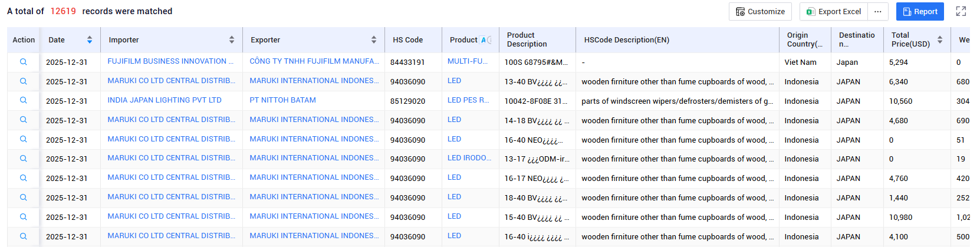This screenshot has width=980, height=247.
Task: Click the Export Excel button
Action: 834,12
